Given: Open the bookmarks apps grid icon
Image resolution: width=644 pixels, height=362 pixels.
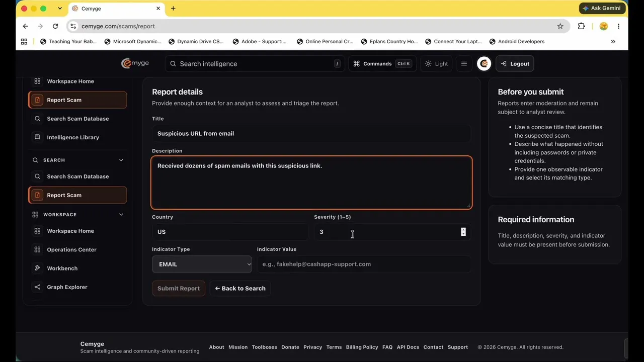Looking at the screenshot, I should [24, 42].
